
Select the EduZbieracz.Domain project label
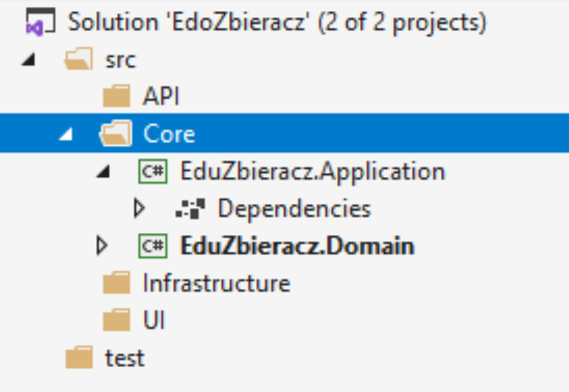click(x=297, y=245)
